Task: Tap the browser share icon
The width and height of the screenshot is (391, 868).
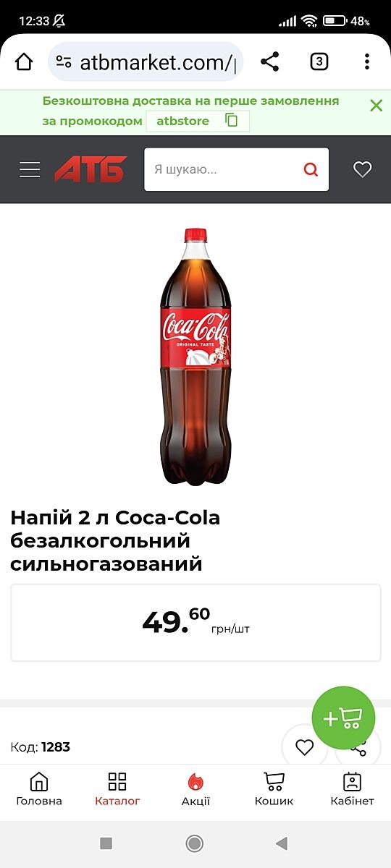Action: tap(269, 62)
